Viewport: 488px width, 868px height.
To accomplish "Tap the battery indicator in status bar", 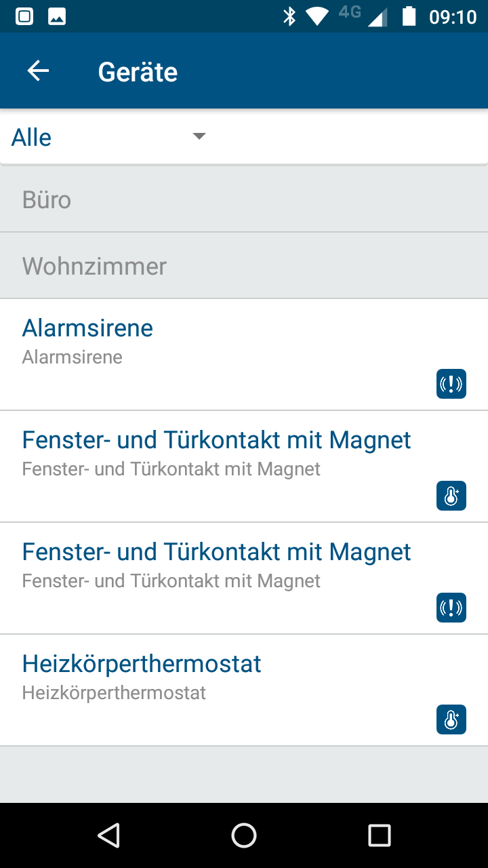I will [x=409, y=16].
